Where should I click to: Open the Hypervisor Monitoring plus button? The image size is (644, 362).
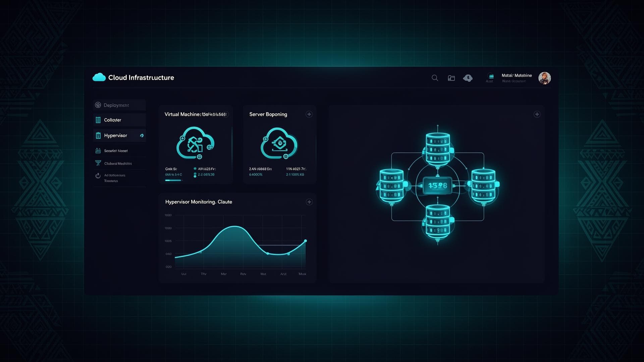coord(309,202)
